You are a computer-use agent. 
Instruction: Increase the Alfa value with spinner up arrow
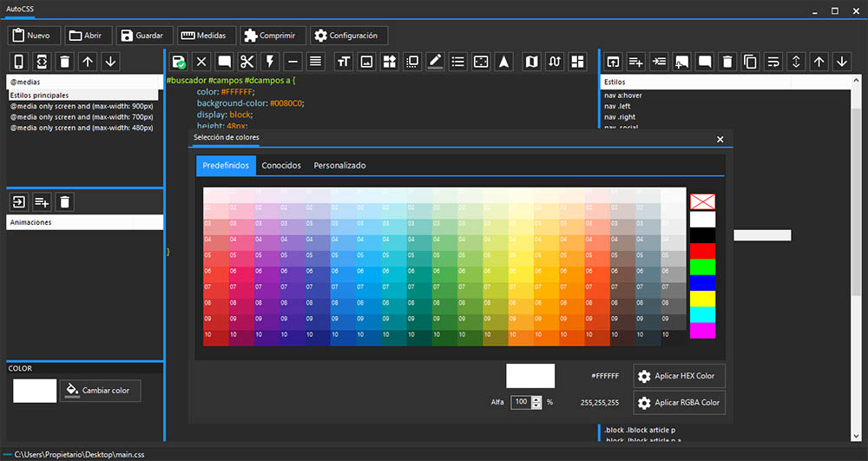[x=536, y=398]
